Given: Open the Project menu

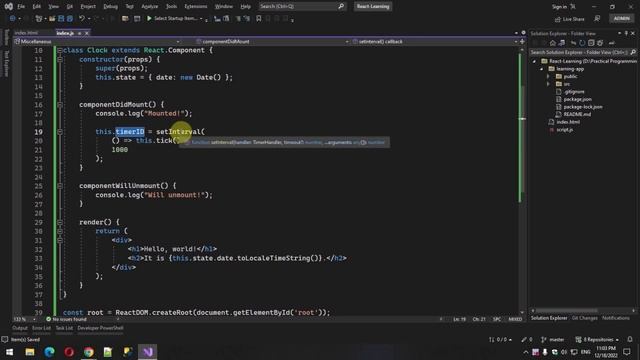Looking at the screenshot, I should click(x=88, y=7).
